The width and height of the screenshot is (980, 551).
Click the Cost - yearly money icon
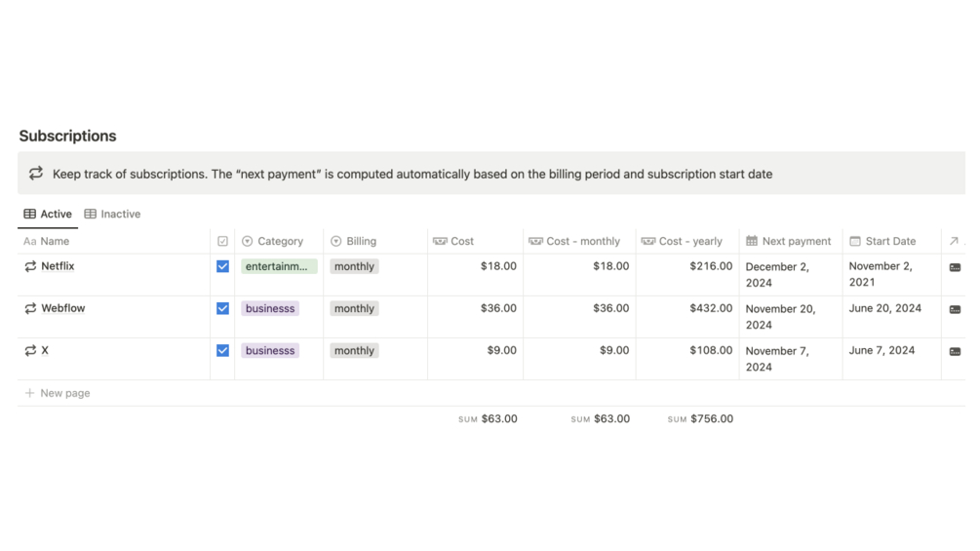(648, 241)
